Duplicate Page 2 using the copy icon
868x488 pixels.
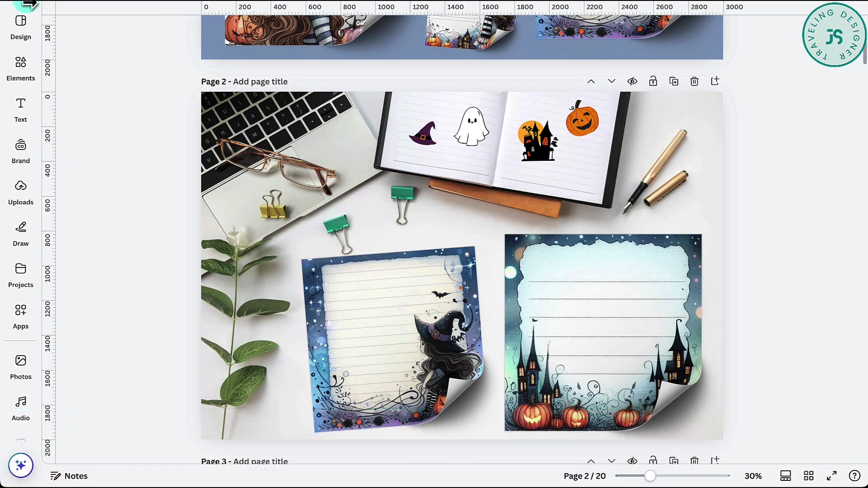pyautogui.click(x=674, y=81)
